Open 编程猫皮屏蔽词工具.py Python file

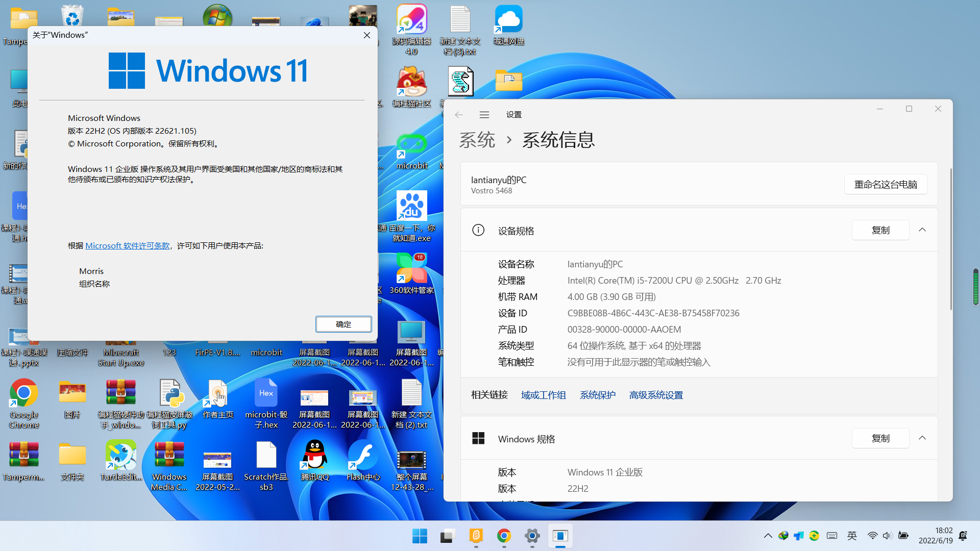pos(169,403)
